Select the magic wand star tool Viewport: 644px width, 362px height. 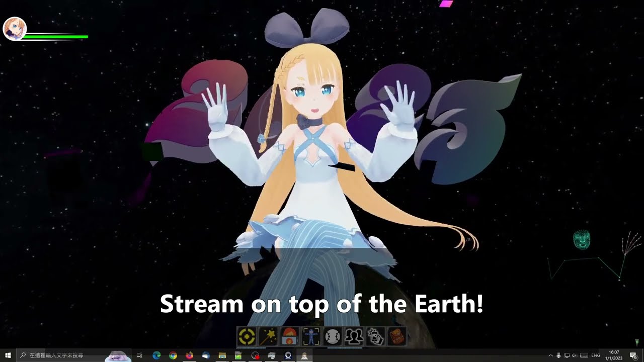point(268,336)
